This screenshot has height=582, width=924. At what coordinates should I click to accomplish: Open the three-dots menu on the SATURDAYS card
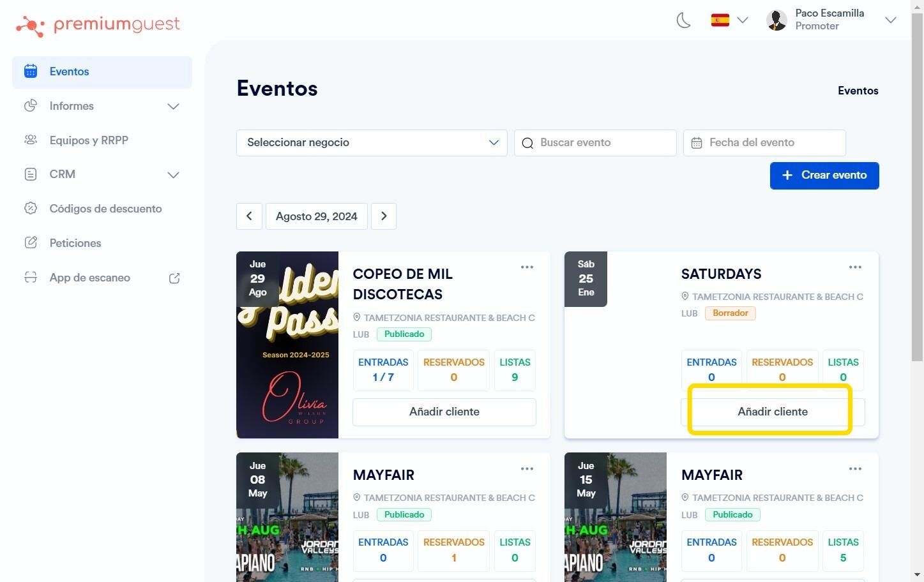[x=855, y=267]
